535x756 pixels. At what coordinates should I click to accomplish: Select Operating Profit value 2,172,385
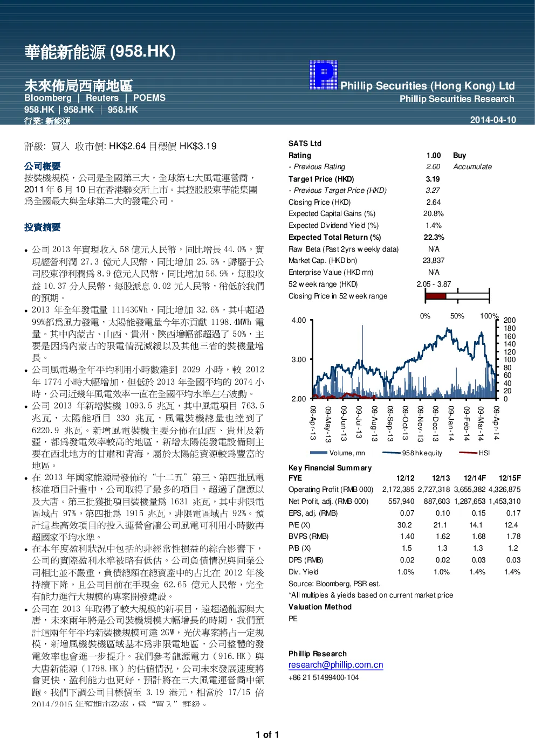click(398, 490)
